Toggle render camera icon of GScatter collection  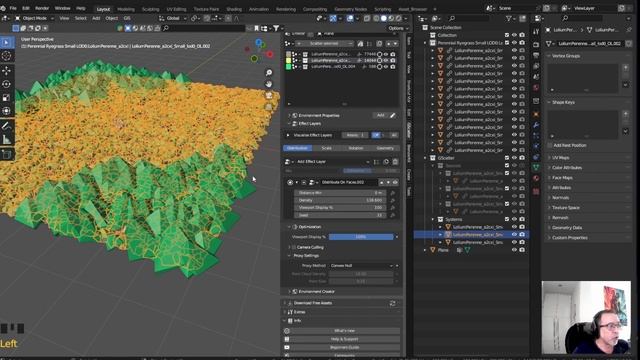(522, 158)
